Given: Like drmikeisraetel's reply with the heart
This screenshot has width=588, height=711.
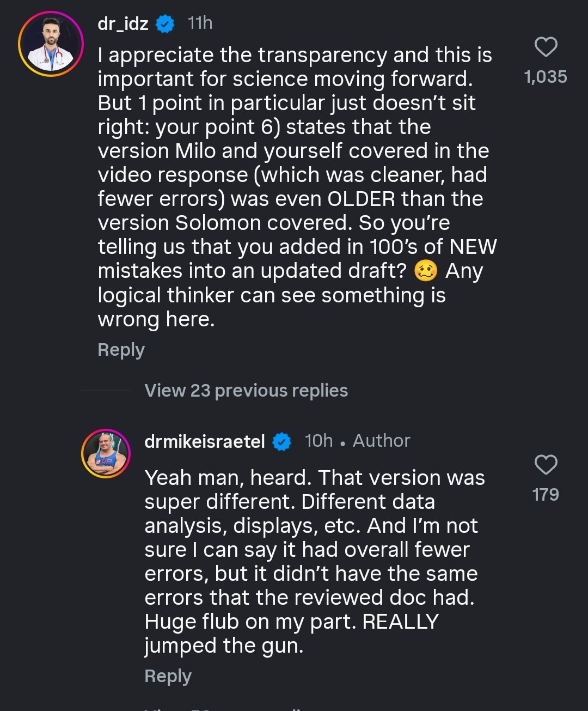Looking at the screenshot, I should pos(546,465).
